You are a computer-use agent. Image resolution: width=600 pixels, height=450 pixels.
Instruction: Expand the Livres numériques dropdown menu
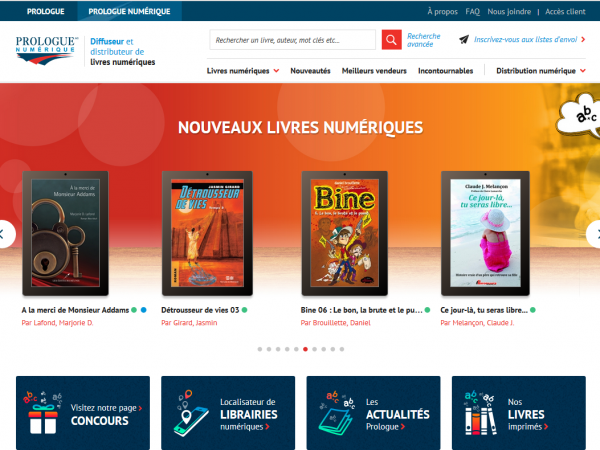[243, 71]
